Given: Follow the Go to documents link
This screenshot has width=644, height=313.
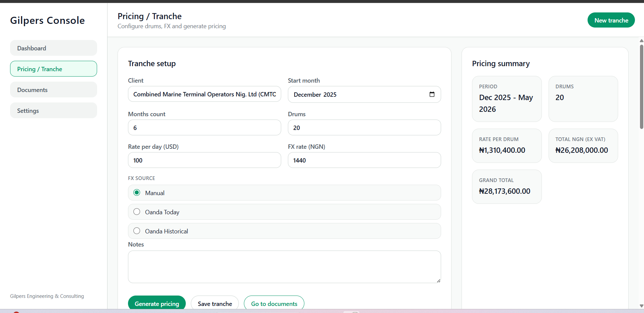Looking at the screenshot, I should click(x=274, y=303).
